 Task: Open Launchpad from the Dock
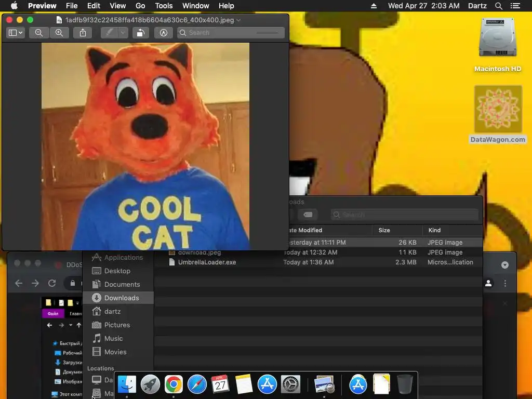150,384
